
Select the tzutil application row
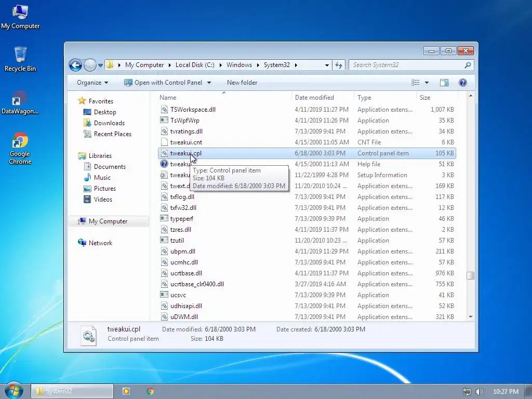pos(307,240)
